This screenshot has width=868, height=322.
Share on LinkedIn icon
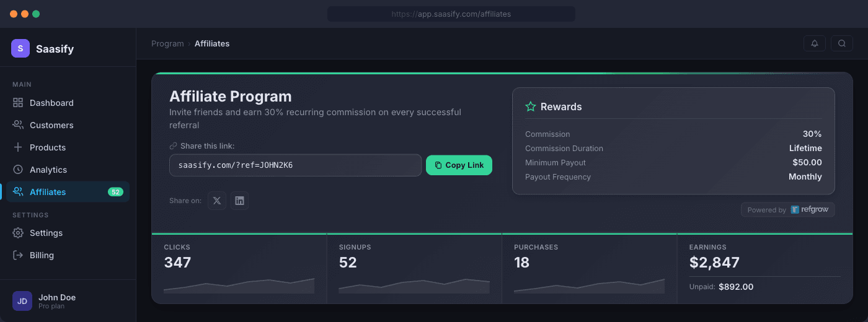pos(240,201)
